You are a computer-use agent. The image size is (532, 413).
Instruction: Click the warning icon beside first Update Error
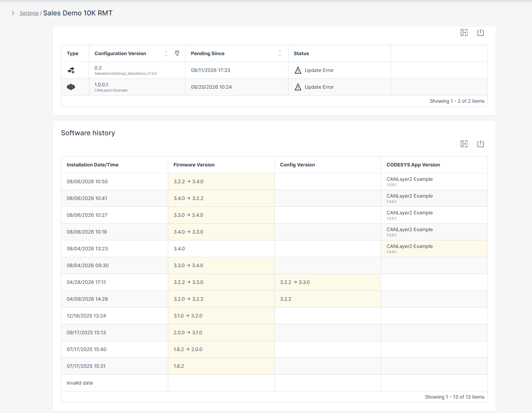coord(298,70)
